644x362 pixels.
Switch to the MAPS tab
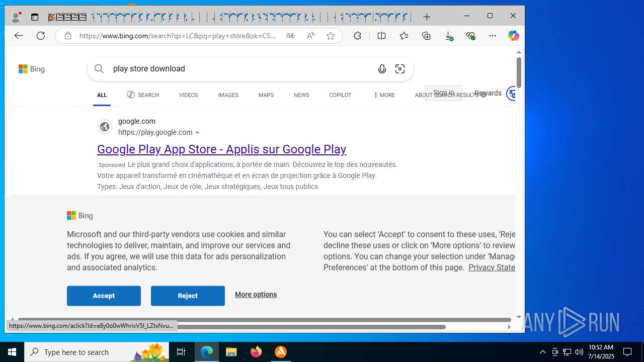tap(266, 95)
